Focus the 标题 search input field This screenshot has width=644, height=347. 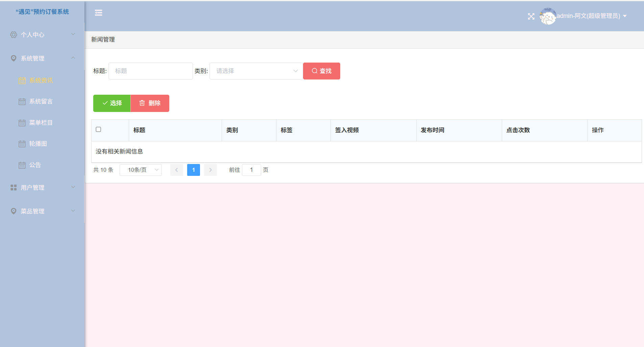[x=151, y=71]
